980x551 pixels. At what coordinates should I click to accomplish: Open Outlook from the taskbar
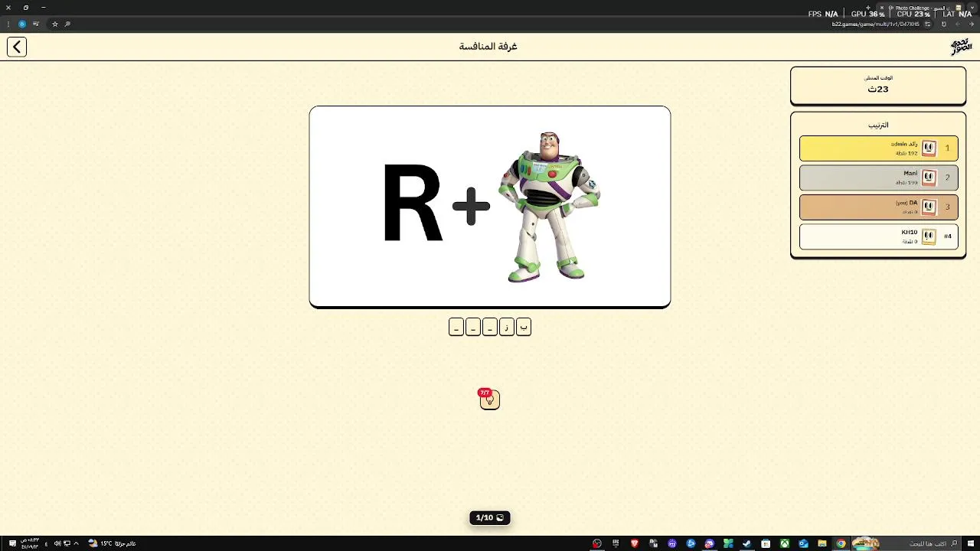pos(803,543)
